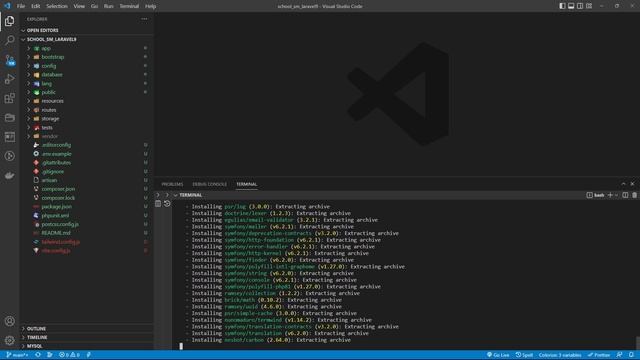Click the bash terminal label
Image resolution: width=640 pixels, height=360 pixels.
(x=596, y=195)
